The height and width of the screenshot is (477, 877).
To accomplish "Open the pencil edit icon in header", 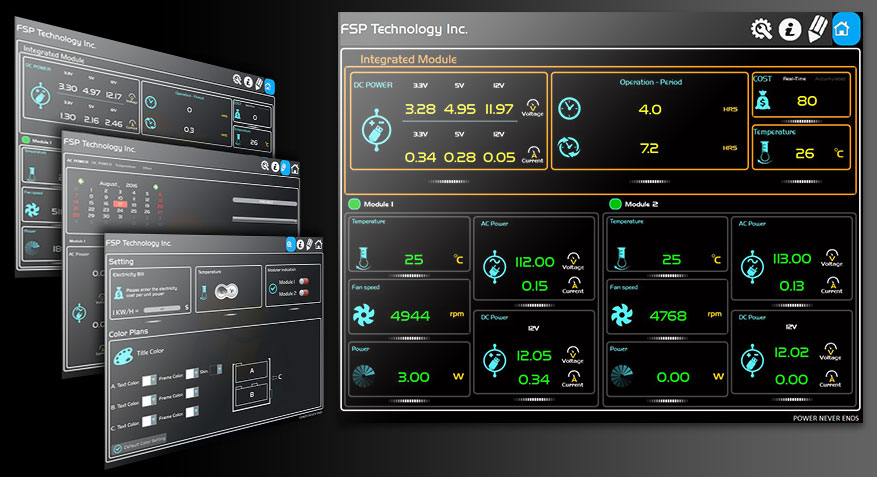I will click(817, 29).
